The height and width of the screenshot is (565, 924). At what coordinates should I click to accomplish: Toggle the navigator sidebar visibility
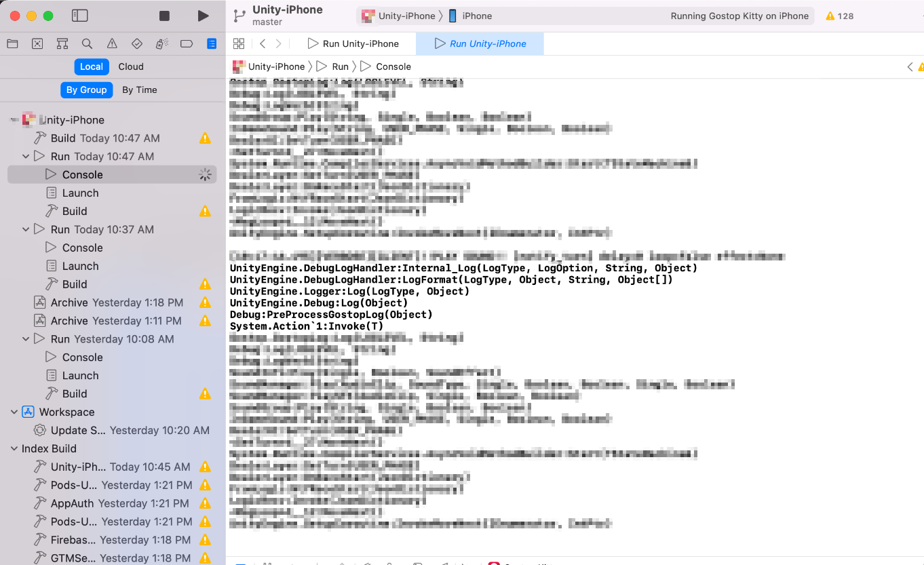tap(79, 16)
